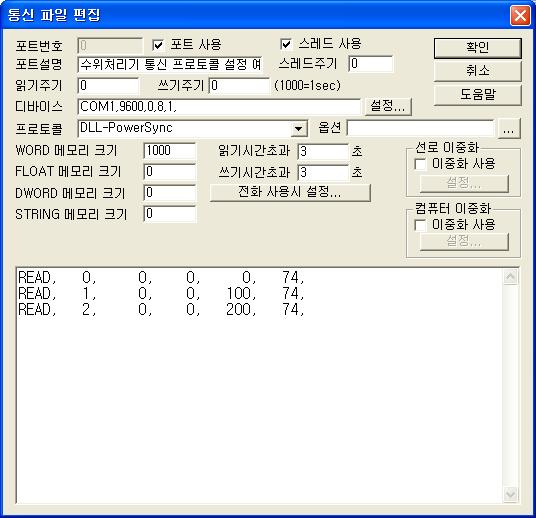Select the READ, 1 line in list
536x518 pixels.
point(161,294)
